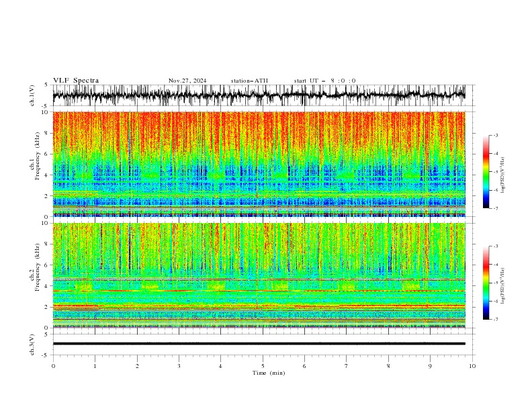
Task: Click the ch.1 "Frequency (kHz)" axis label
Action: click(38, 156)
